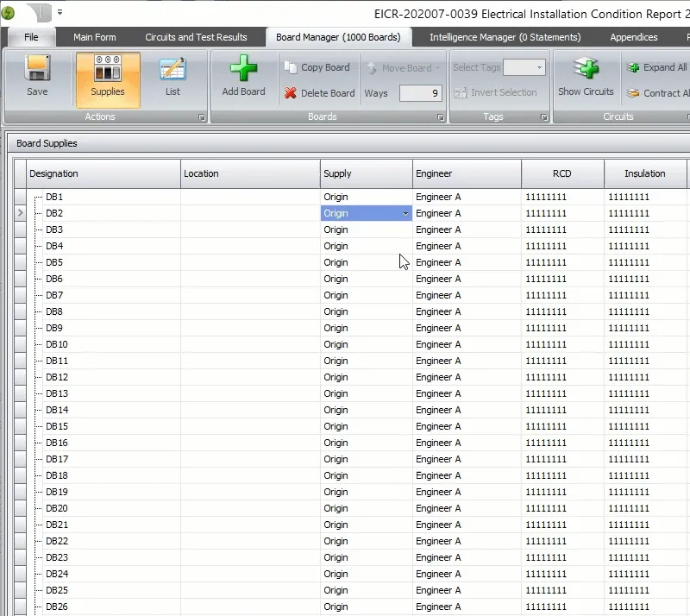
Task: Open the Supply dropdown for DB2
Action: 404,212
